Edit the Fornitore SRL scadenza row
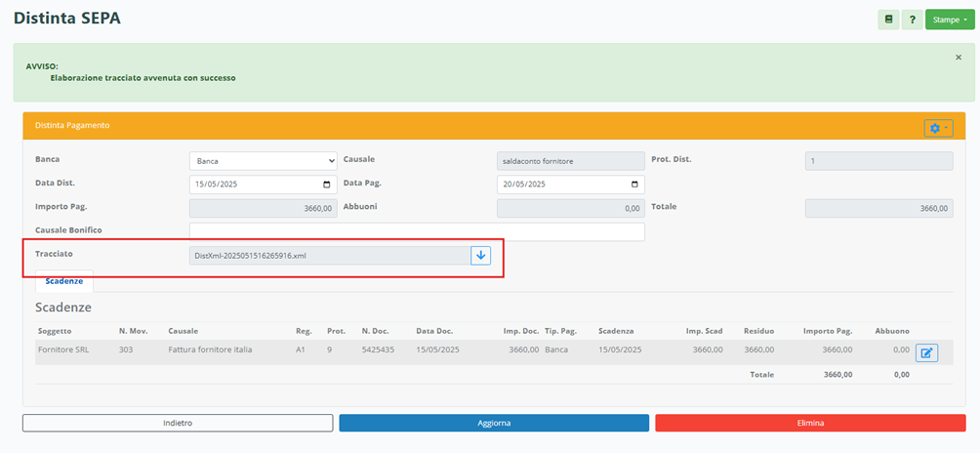This screenshot has width=980, height=453. pos(926,353)
